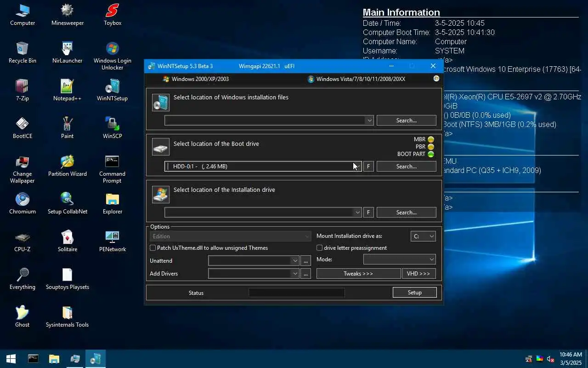Click F button beside Boot drive

368,167
